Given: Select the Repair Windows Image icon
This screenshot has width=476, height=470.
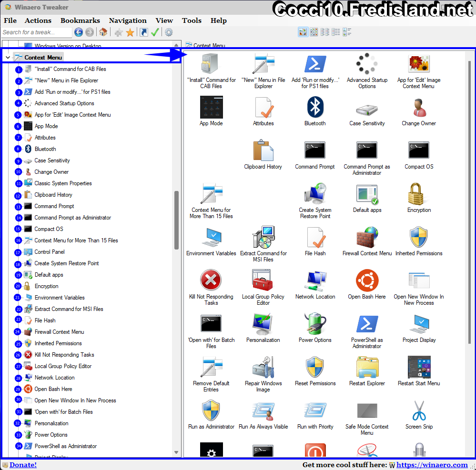Looking at the screenshot, I should (x=263, y=367).
